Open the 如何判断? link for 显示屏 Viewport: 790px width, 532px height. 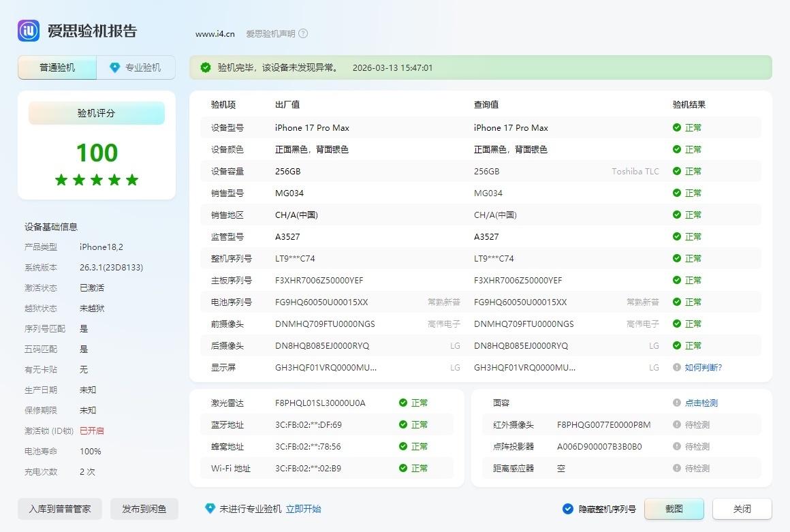click(703, 367)
